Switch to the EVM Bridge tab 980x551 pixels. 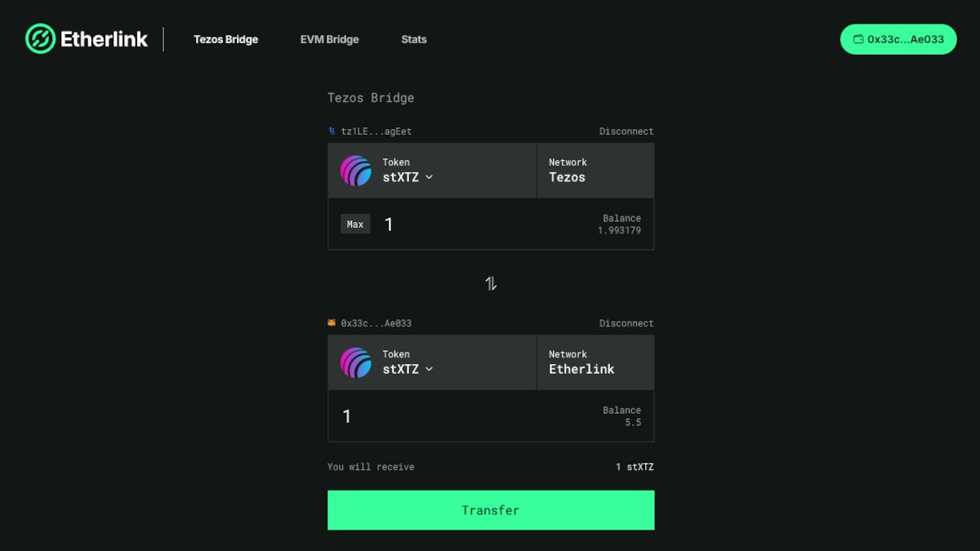click(329, 39)
